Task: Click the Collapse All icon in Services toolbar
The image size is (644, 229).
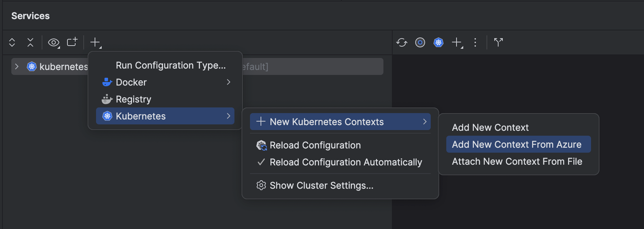Action: point(30,42)
